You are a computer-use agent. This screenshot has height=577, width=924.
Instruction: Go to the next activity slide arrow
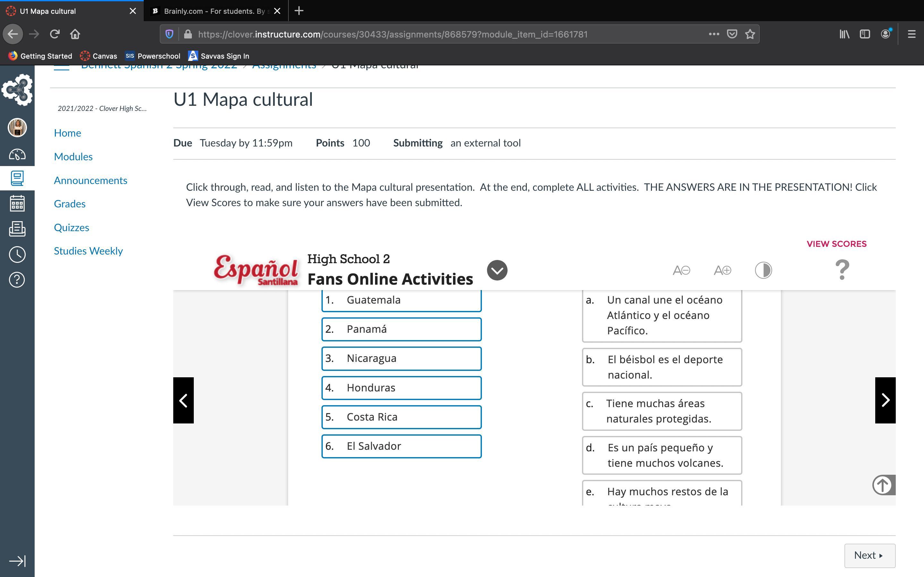coord(885,400)
